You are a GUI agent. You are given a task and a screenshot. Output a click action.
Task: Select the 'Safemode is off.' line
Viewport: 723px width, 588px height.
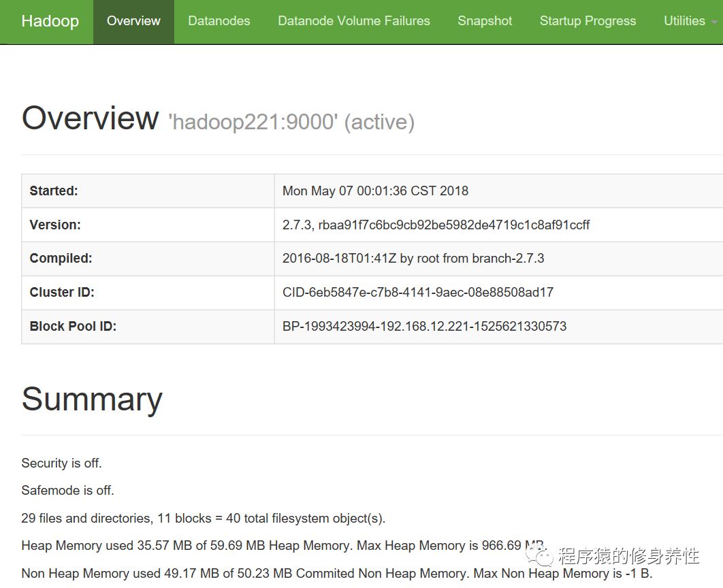(x=67, y=490)
